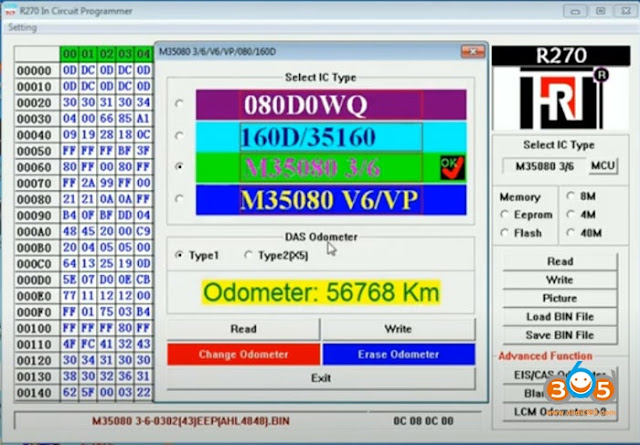Click the MCU button
This screenshot has width=640, height=445.
point(603,166)
